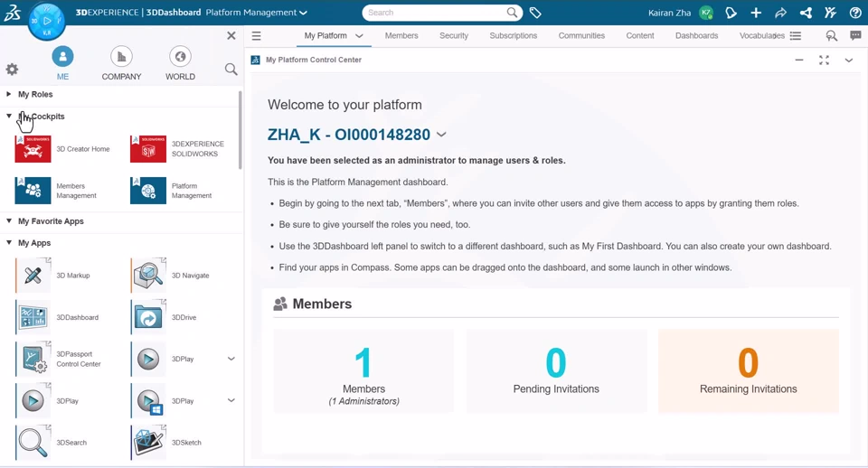Screen dimensions: 868x468
Task: Collapse My Cockpits section
Action: click(x=9, y=117)
